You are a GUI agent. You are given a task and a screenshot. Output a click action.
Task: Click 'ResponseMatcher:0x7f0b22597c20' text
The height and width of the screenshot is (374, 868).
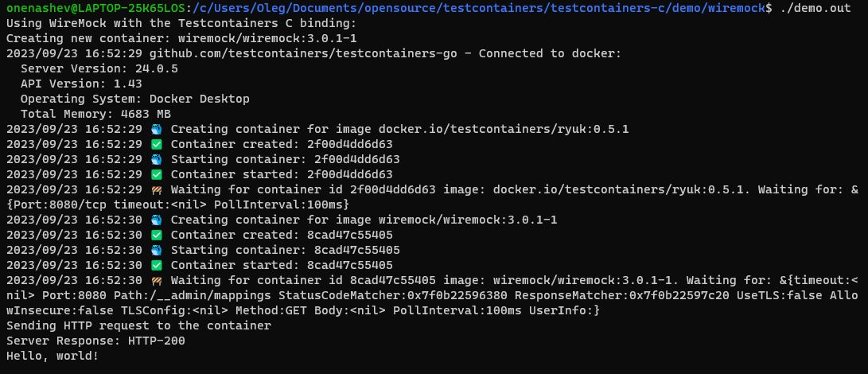(622, 295)
